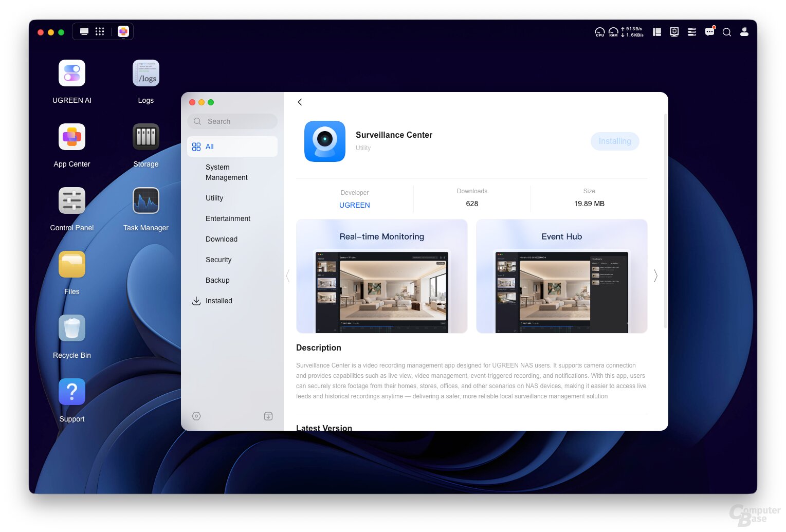The width and height of the screenshot is (786, 532).
Task: Open Control Panel from the desktop
Action: click(72, 201)
